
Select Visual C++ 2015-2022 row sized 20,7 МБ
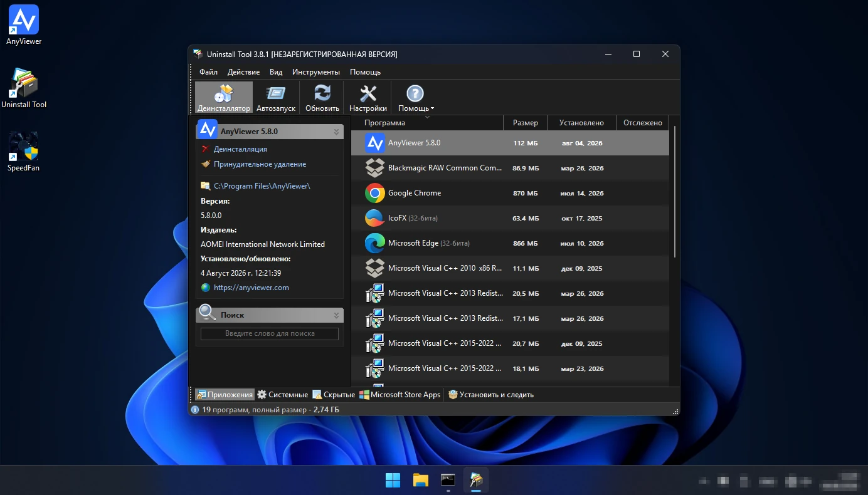(x=510, y=343)
